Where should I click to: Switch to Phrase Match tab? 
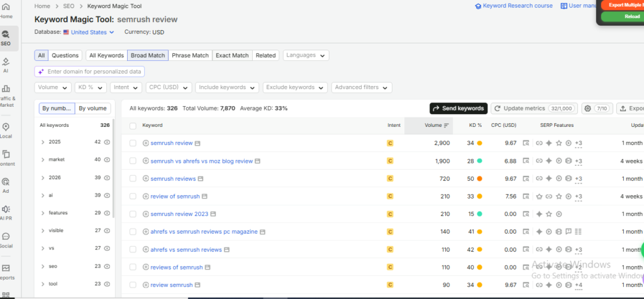click(x=190, y=55)
